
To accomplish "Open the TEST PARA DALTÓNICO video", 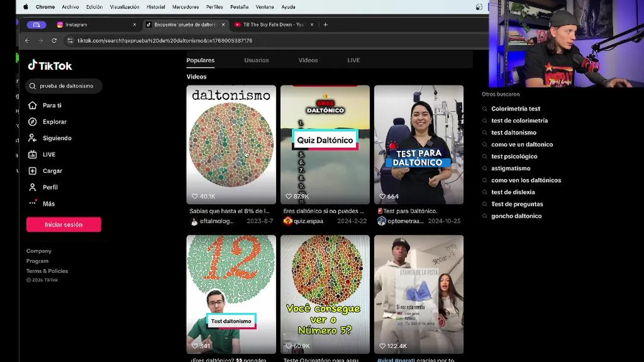I will pyautogui.click(x=419, y=145).
